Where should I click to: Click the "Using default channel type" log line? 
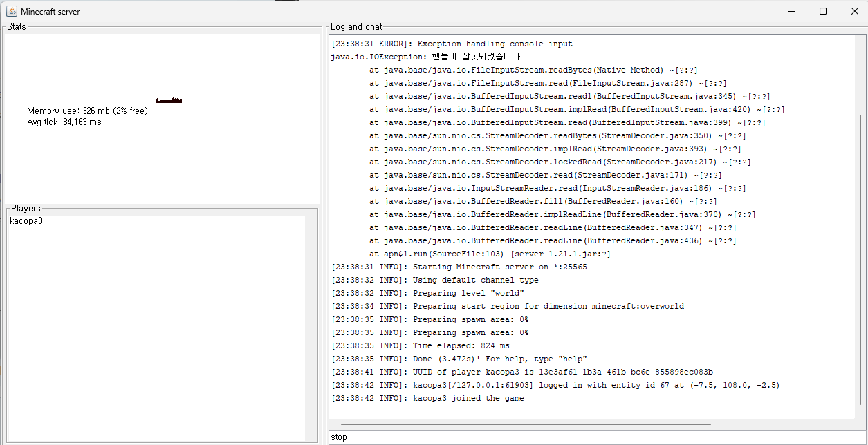[434, 280]
